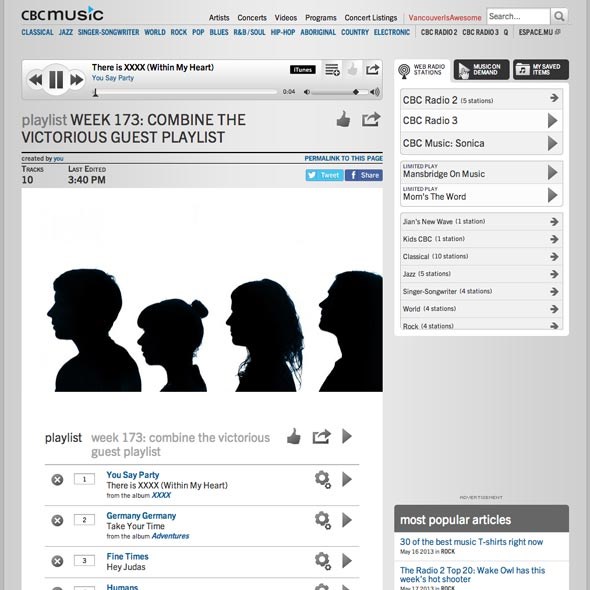This screenshot has height=590, width=590.
Task: Like current track in the player bar
Action: 353,70
